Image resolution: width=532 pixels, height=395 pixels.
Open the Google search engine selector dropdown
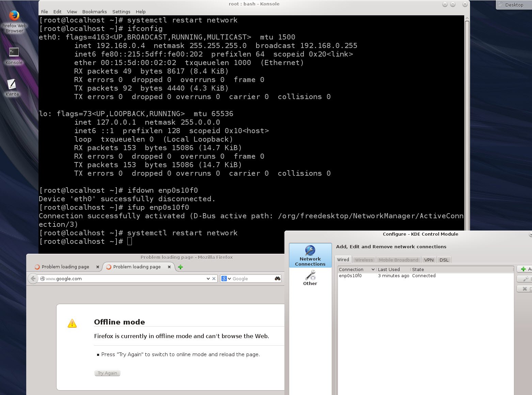(226, 279)
